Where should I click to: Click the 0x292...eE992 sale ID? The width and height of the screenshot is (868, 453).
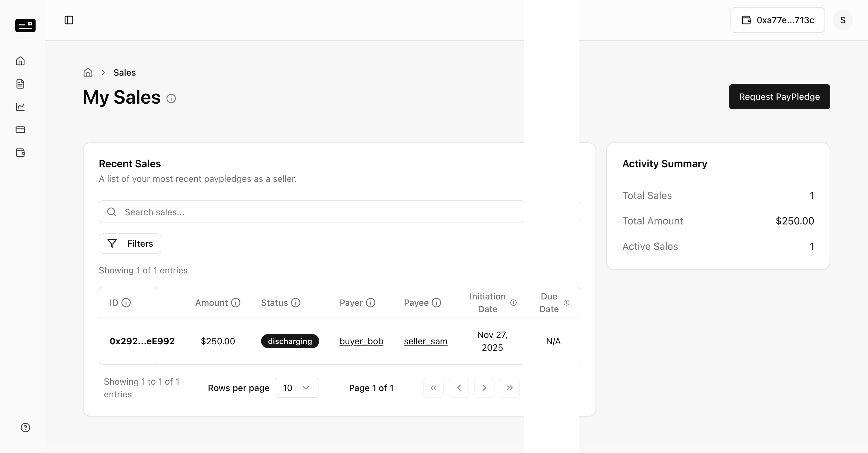coord(142,341)
